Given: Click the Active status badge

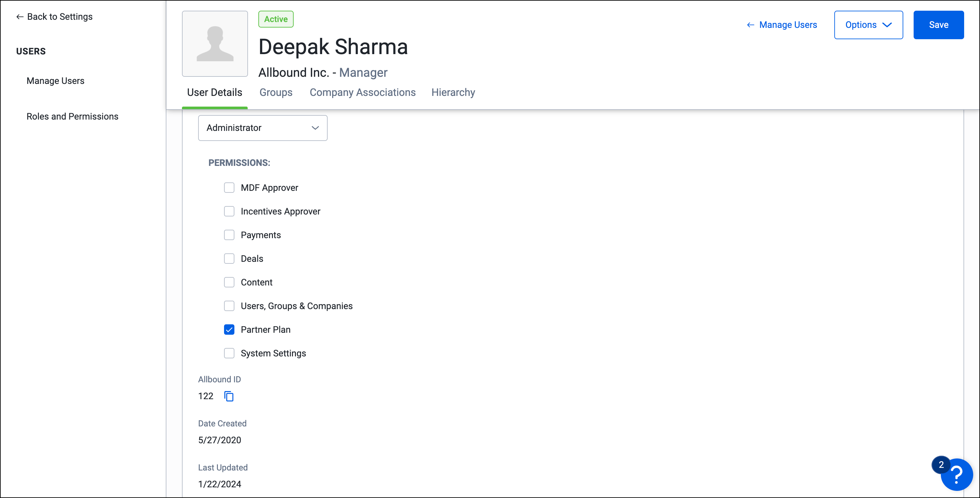Looking at the screenshot, I should (x=276, y=19).
